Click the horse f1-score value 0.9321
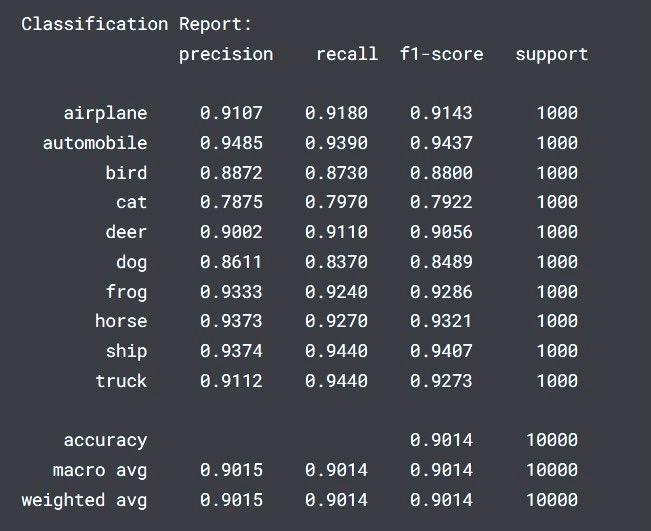The image size is (651, 531). tap(441, 321)
